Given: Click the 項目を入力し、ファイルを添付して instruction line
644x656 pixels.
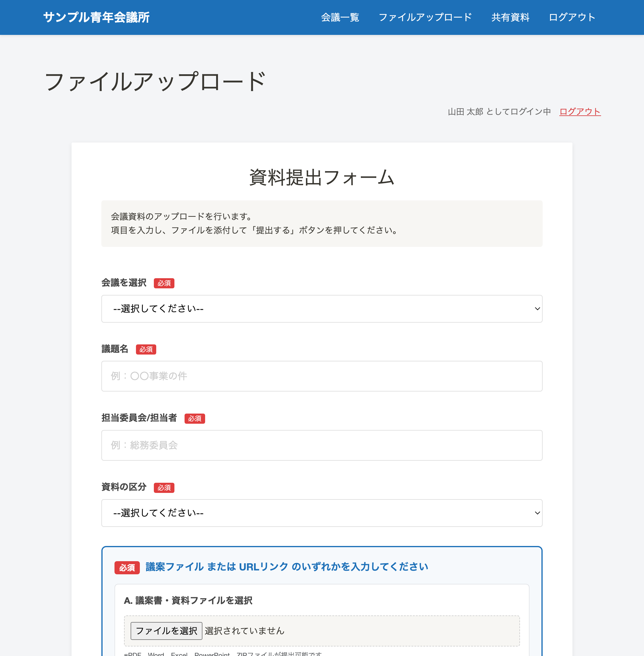Looking at the screenshot, I should click(x=255, y=230).
